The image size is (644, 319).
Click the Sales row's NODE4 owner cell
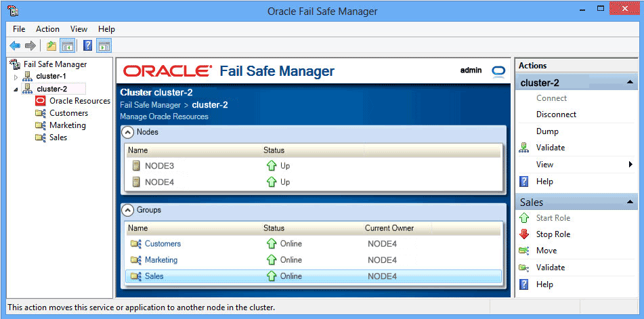[382, 276]
